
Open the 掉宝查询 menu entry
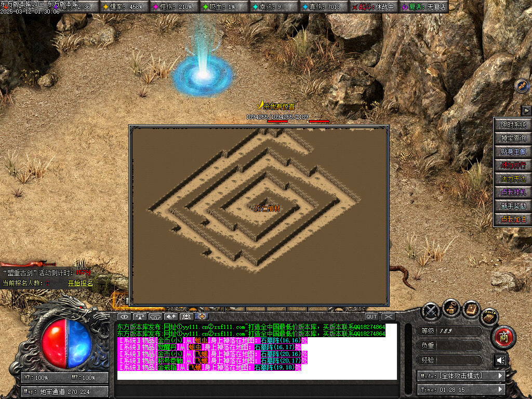tap(513, 138)
